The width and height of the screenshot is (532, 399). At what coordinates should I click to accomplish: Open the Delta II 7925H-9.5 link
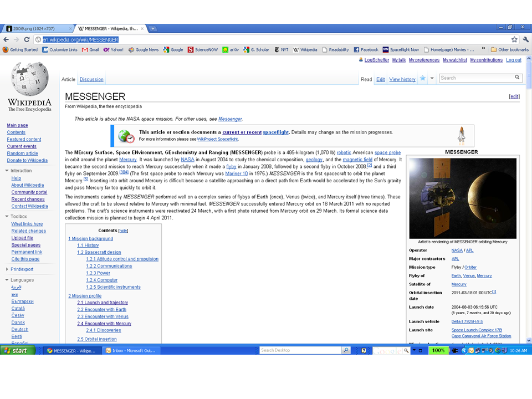tap(467, 321)
